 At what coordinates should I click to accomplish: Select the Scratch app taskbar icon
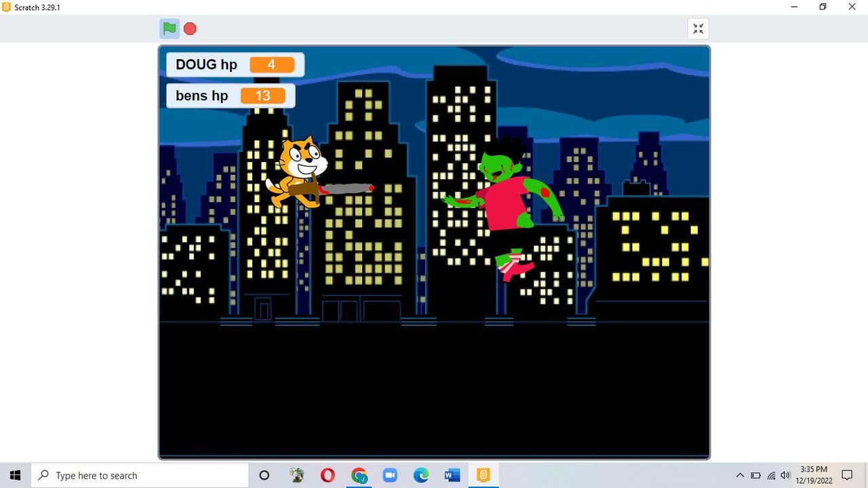484,475
